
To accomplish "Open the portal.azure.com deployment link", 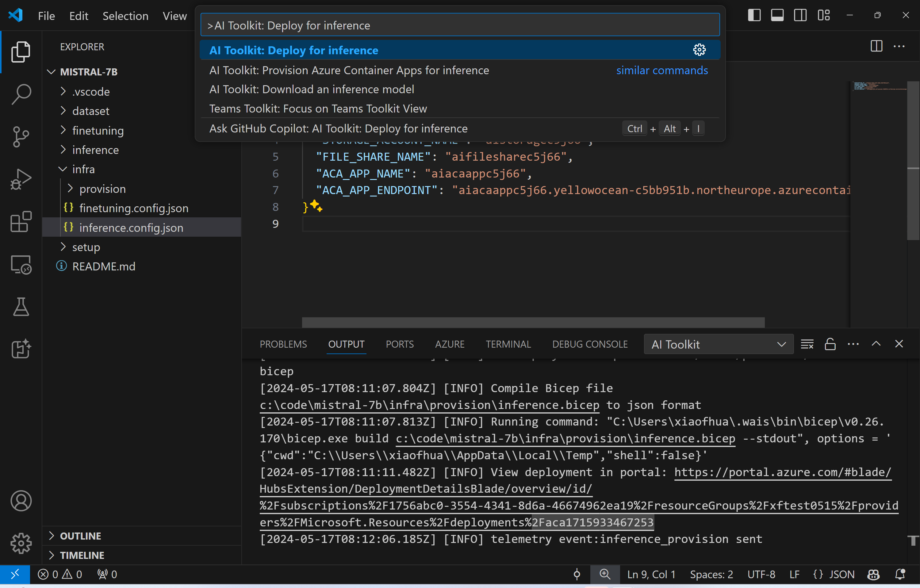I will [579, 497].
